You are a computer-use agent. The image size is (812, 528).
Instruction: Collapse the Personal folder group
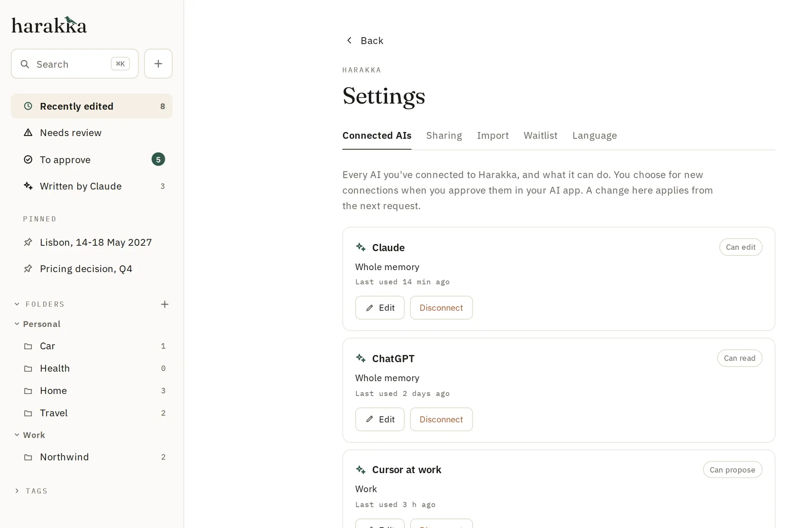tap(17, 324)
